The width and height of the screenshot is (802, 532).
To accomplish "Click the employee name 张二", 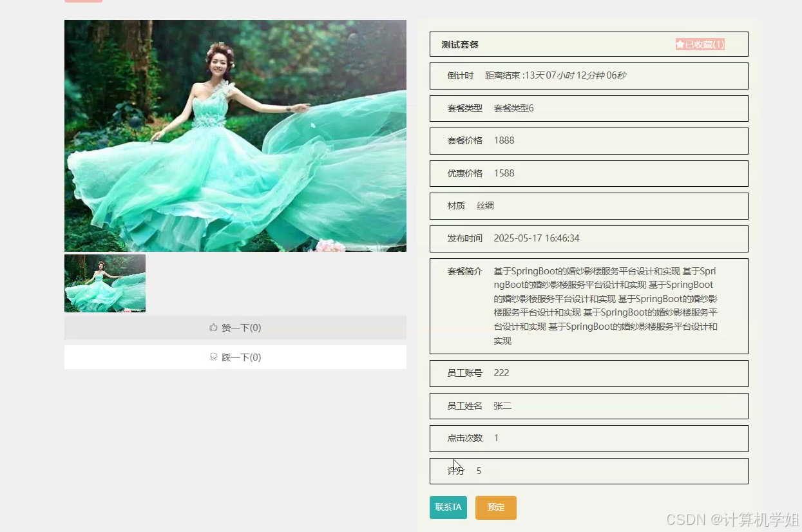I will click(x=502, y=406).
